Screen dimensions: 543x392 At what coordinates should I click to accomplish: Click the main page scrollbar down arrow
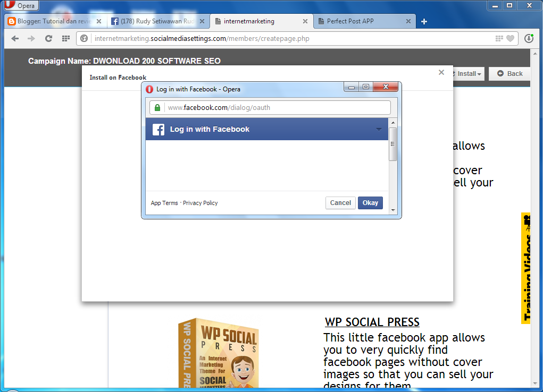535,384
